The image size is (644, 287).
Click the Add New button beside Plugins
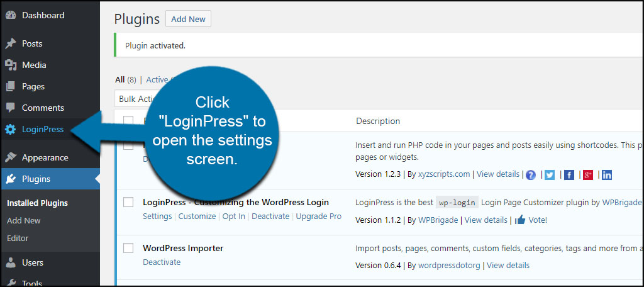[x=188, y=19]
